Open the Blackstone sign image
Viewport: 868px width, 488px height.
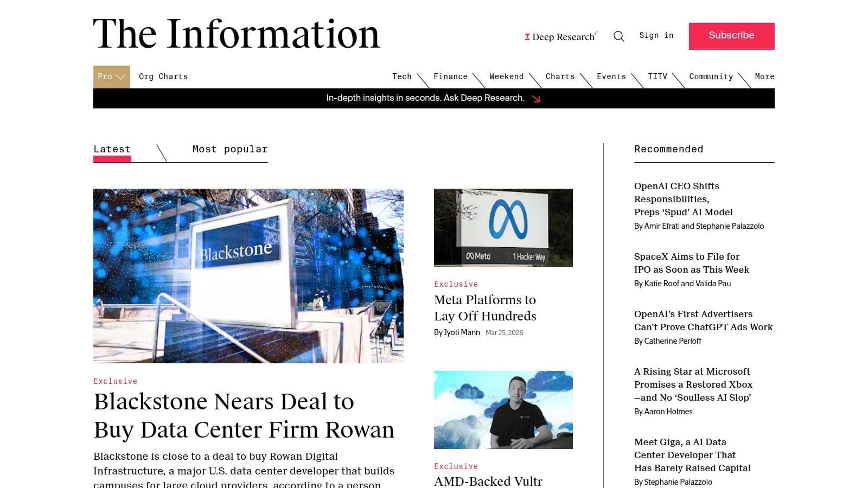pos(248,276)
